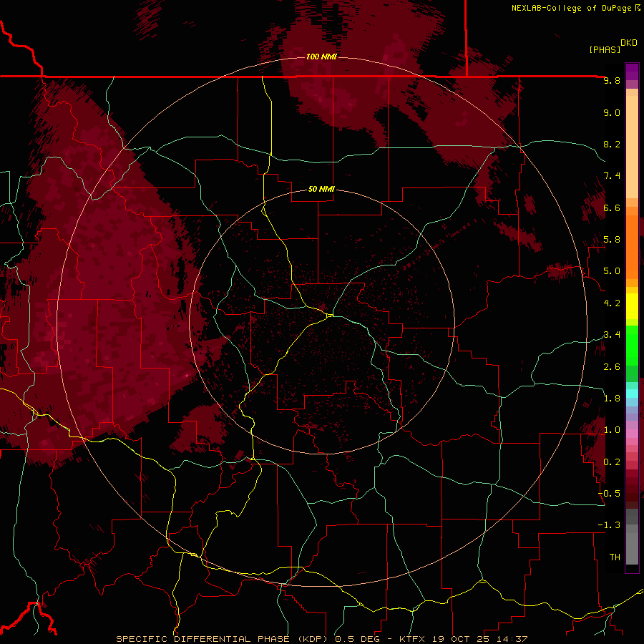
Task: Select the 50 NMI range ring label
Action: [x=321, y=189]
